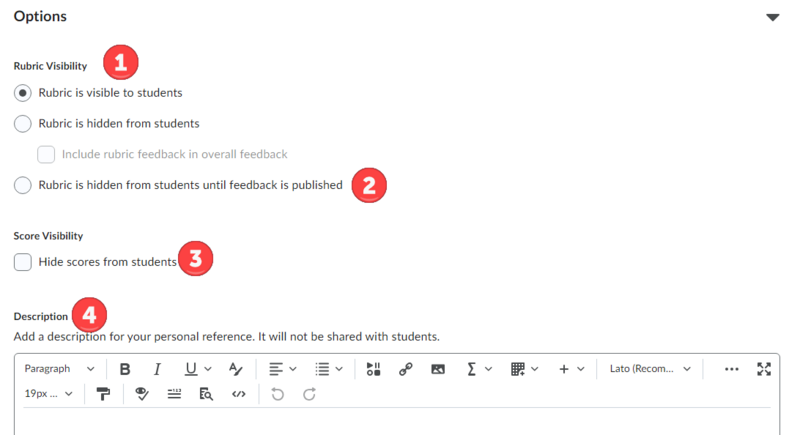Collapse the Options section arrow
800x435 pixels.
[x=772, y=17]
